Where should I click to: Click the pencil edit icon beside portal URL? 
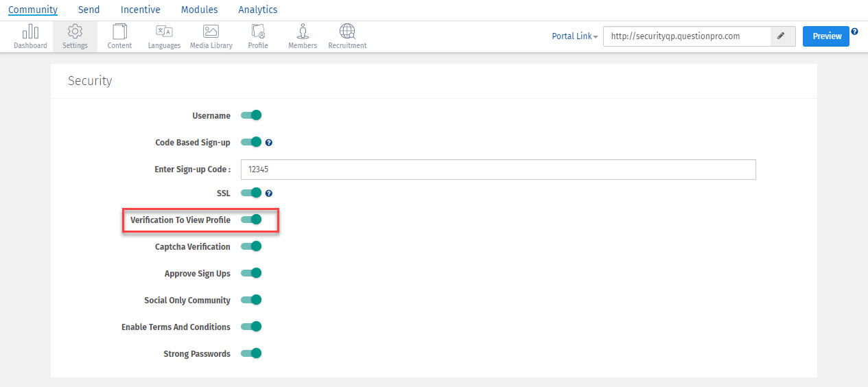(782, 36)
